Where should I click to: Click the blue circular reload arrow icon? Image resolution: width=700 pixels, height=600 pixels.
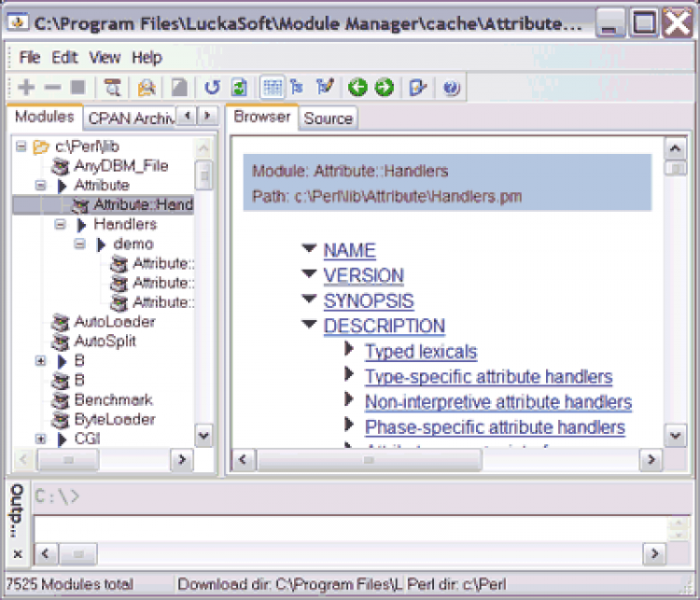[x=212, y=87]
